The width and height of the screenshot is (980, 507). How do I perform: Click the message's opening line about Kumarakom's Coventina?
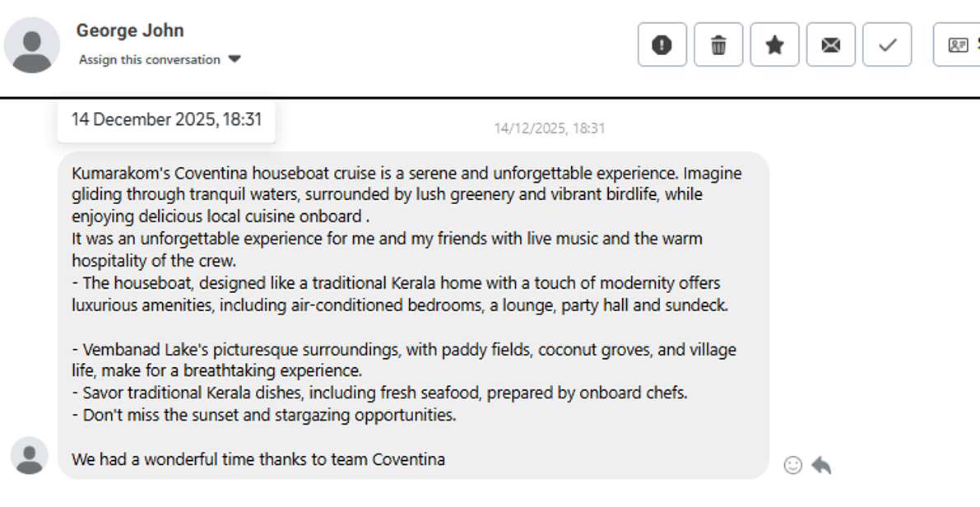(x=406, y=174)
